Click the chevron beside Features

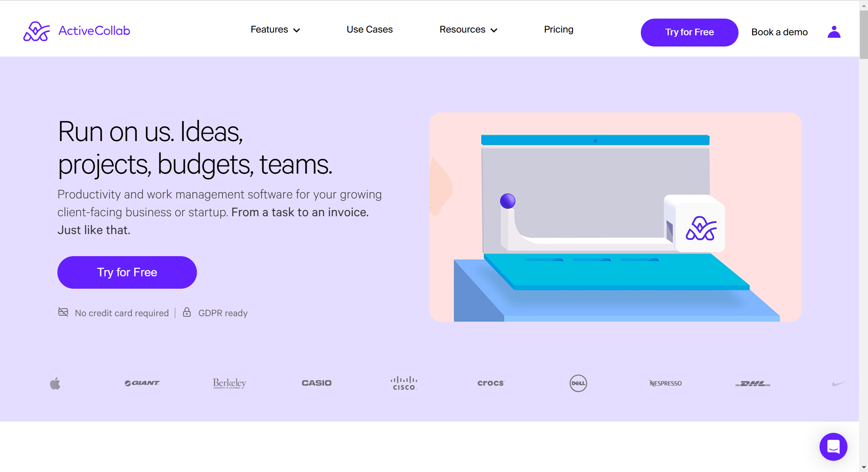pyautogui.click(x=297, y=30)
